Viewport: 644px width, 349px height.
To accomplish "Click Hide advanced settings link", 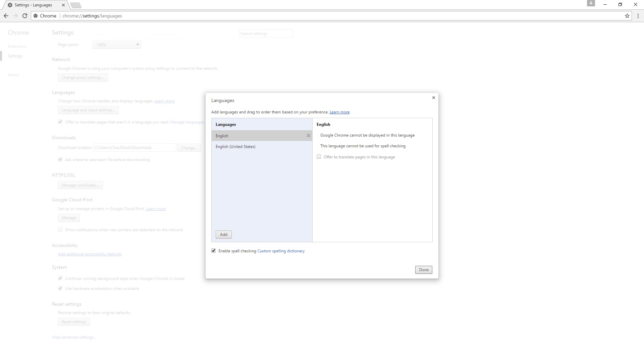I will coord(74,337).
